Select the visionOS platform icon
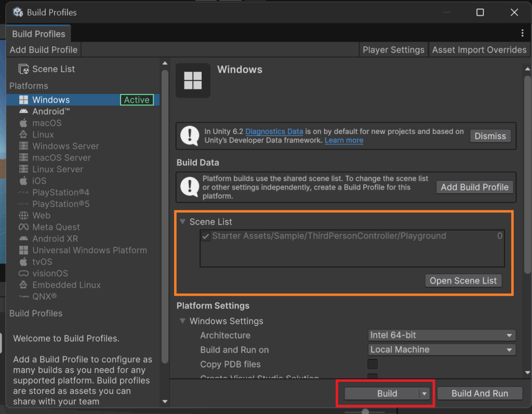Image resolution: width=532 pixels, height=414 pixels. point(23,273)
